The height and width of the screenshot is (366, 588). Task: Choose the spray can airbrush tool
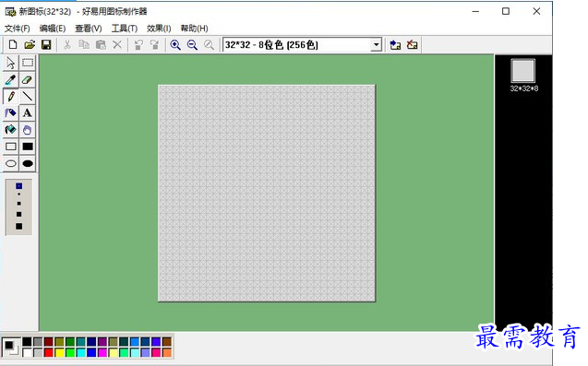coord(10,112)
